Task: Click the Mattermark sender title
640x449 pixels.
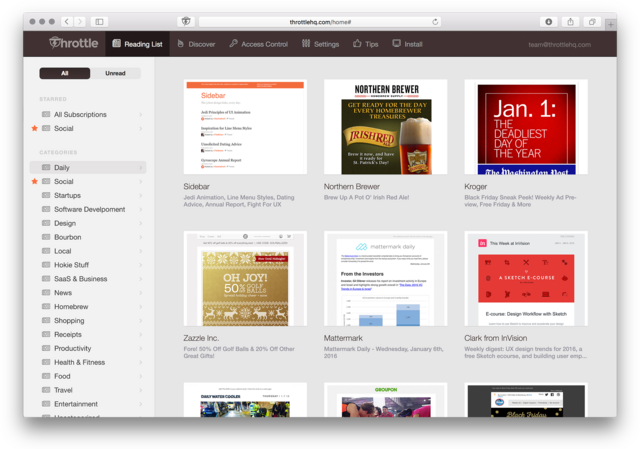Action: pos(343,338)
